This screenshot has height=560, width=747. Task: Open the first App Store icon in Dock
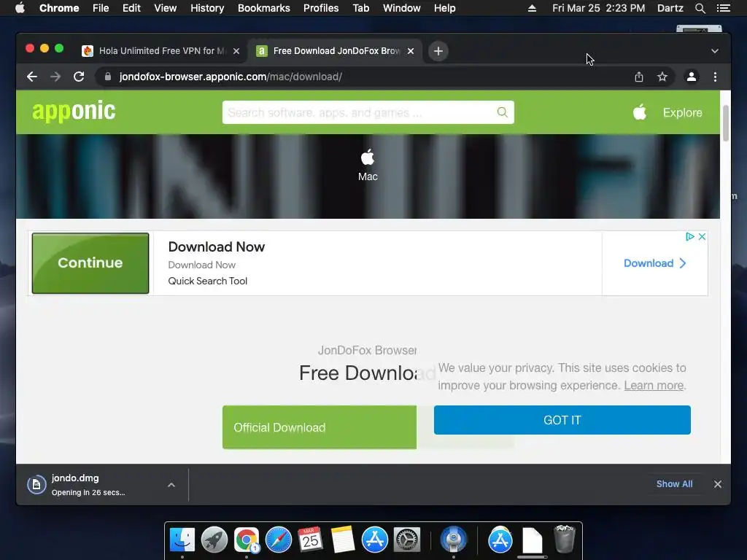(374, 540)
